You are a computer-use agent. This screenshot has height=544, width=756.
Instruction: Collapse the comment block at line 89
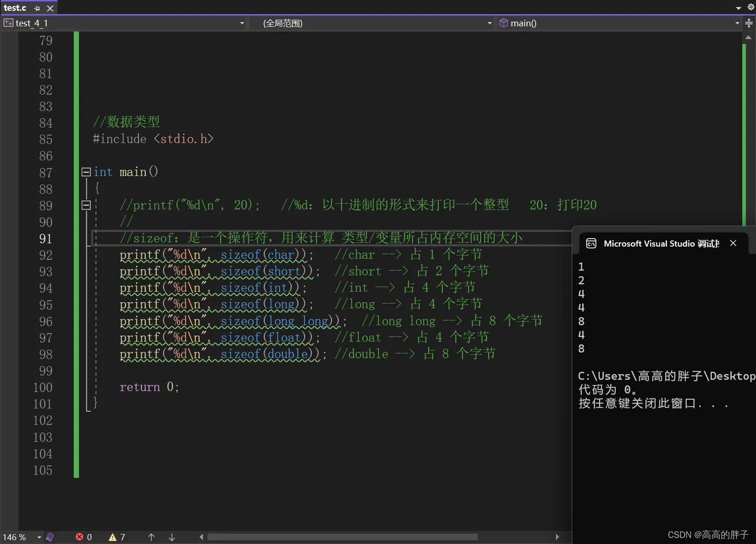[x=86, y=205]
